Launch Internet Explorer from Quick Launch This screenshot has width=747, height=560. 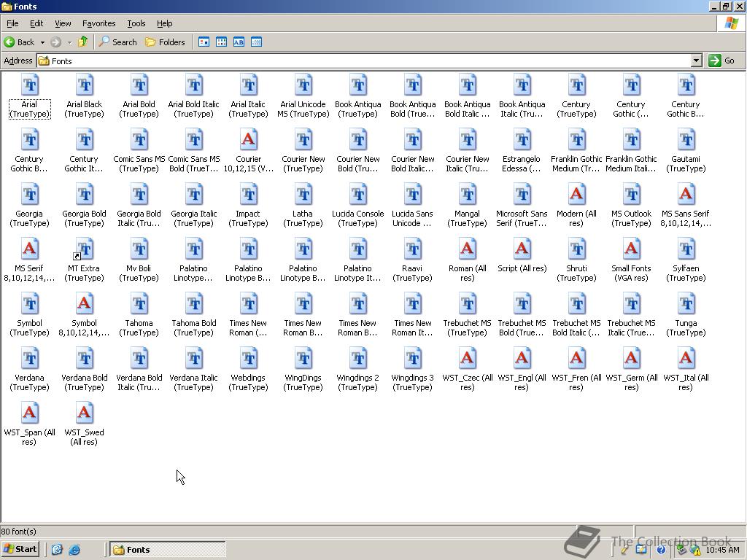(74, 550)
